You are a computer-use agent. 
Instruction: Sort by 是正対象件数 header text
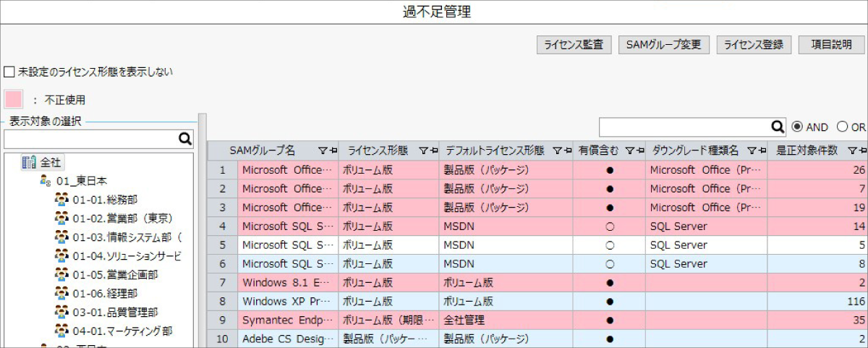click(x=807, y=151)
